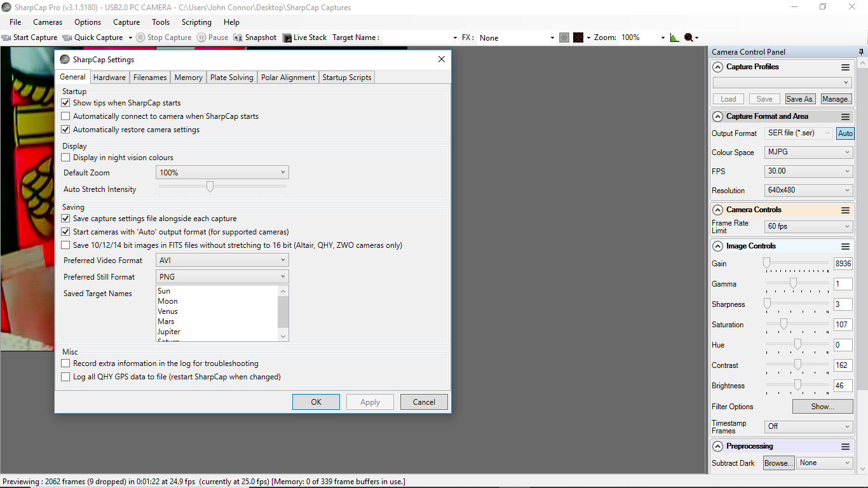Show the image histogram icon
The height and width of the screenshot is (488, 868).
[x=675, y=37]
